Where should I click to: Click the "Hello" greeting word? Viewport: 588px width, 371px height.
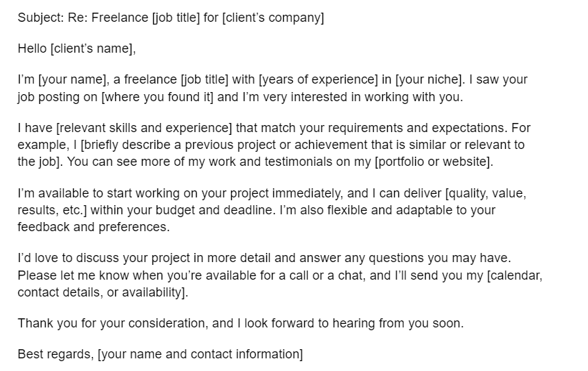coord(32,48)
